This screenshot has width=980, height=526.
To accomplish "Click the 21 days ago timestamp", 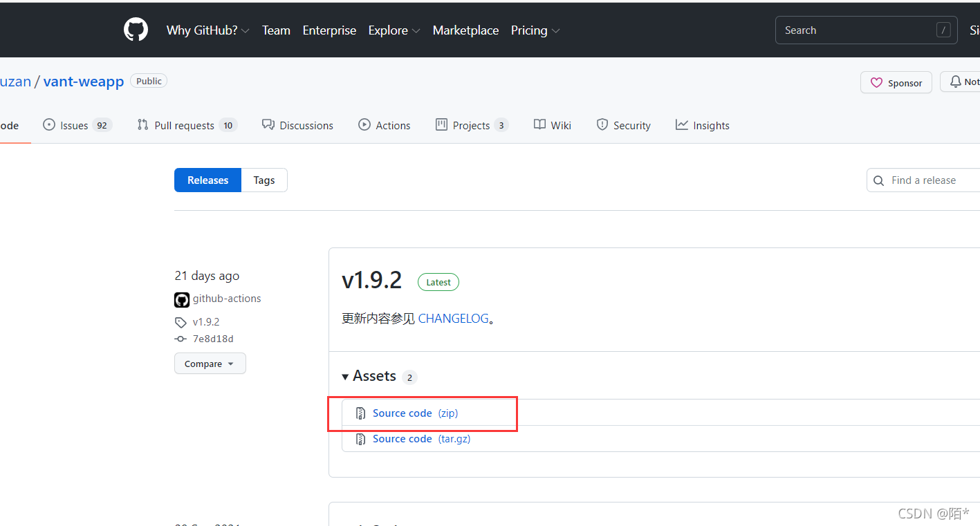I will [207, 276].
